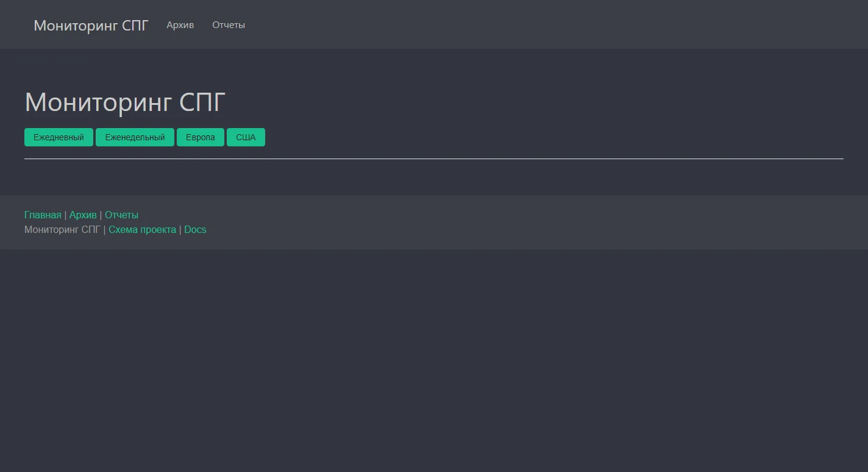
Task: Click the empty navbar area right of Отчеты
Action: [x=549, y=25]
